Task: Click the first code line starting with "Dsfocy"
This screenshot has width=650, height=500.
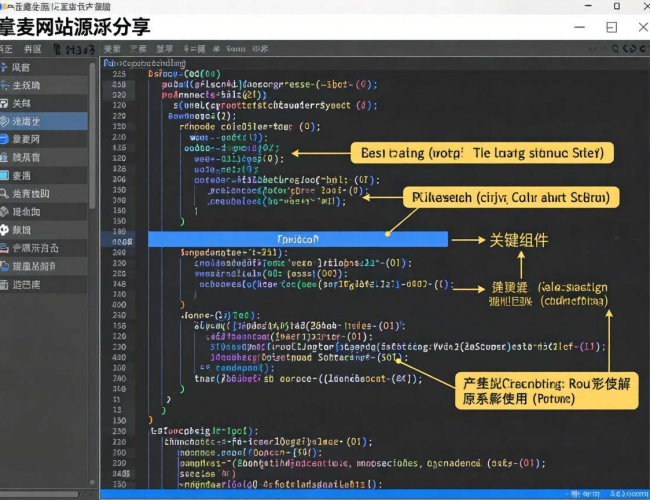Action: (184, 73)
